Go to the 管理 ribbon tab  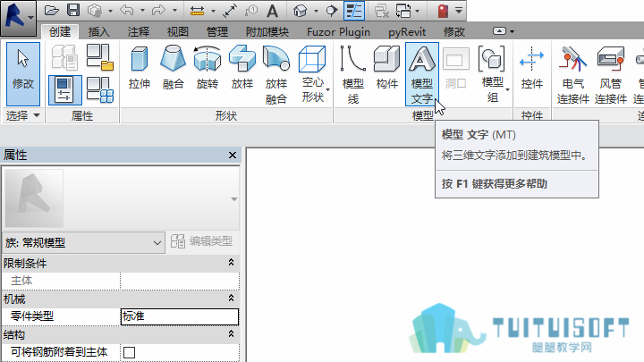coord(217,31)
